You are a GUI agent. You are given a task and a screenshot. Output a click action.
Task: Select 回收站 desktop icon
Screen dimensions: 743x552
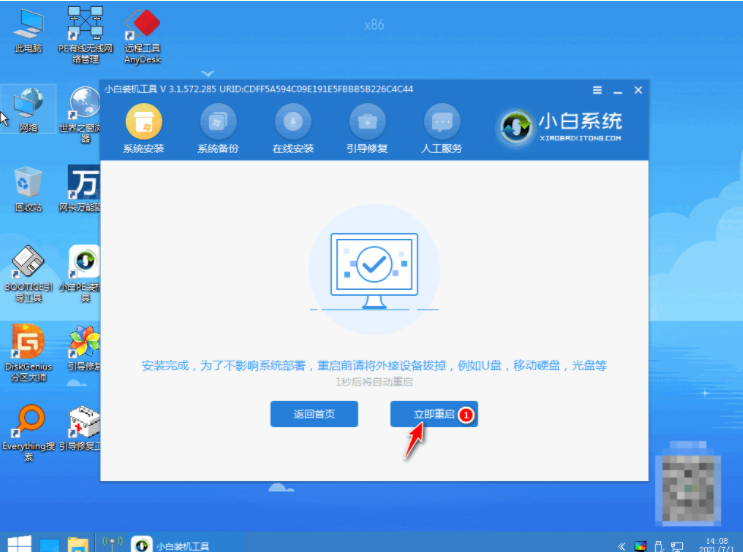pos(28,189)
